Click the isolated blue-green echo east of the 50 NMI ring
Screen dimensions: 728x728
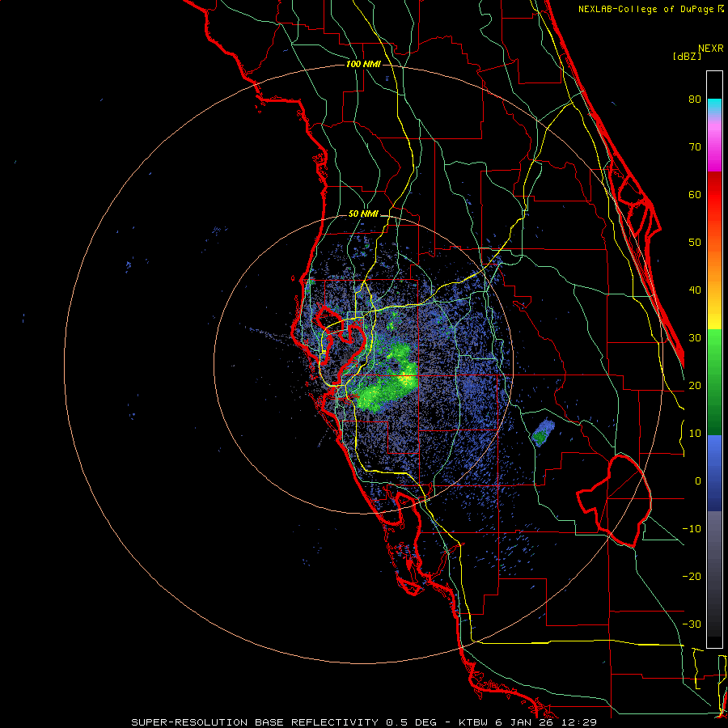coord(543,433)
